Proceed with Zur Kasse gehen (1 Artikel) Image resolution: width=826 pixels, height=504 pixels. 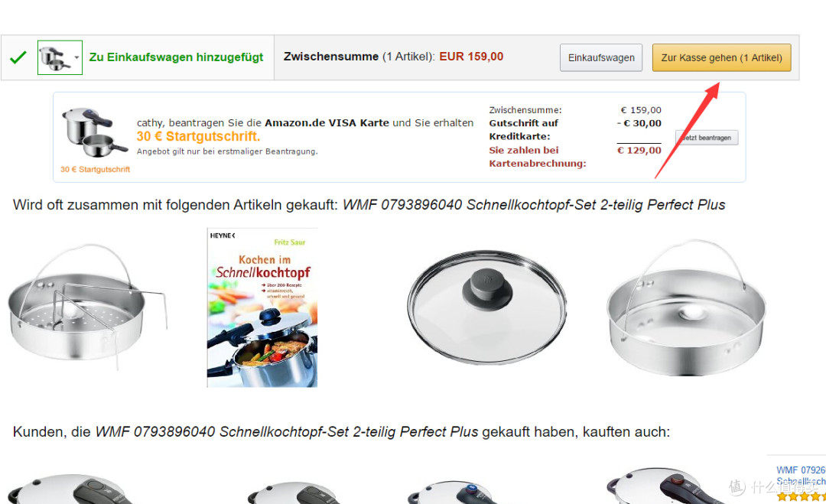[722, 57]
